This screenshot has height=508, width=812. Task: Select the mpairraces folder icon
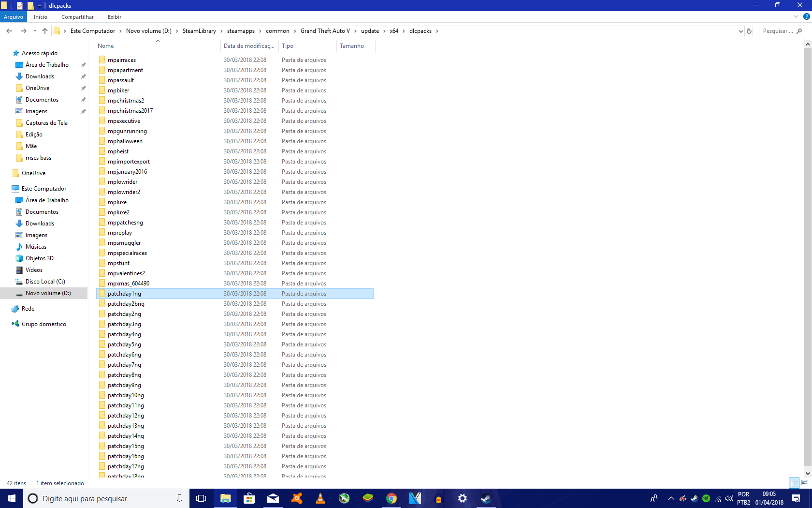(x=102, y=60)
